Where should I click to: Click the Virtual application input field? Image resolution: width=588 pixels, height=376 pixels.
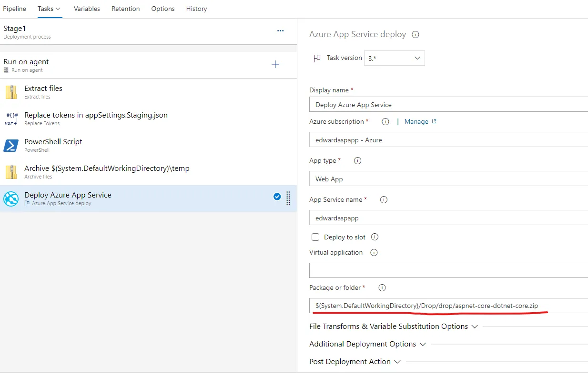point(448,270)
